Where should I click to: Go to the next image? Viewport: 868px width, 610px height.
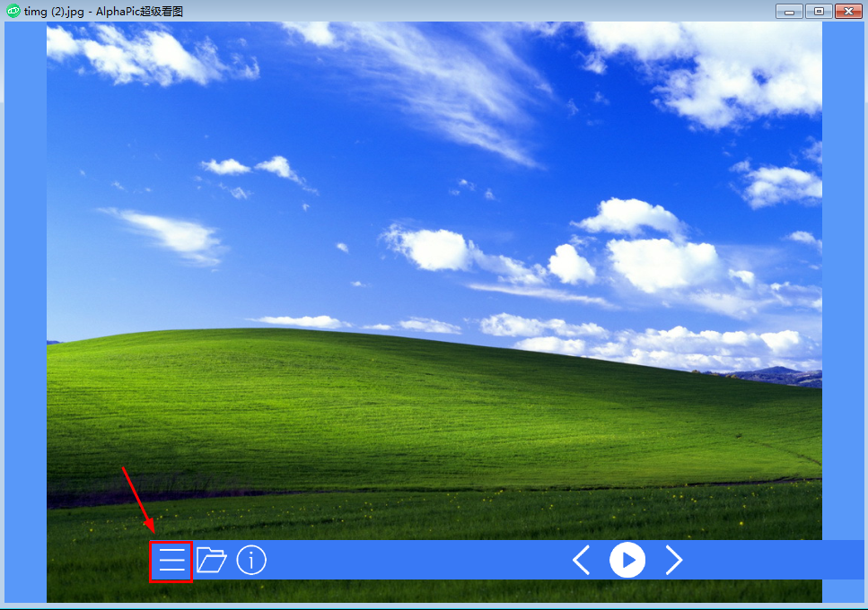pos(674,561)
